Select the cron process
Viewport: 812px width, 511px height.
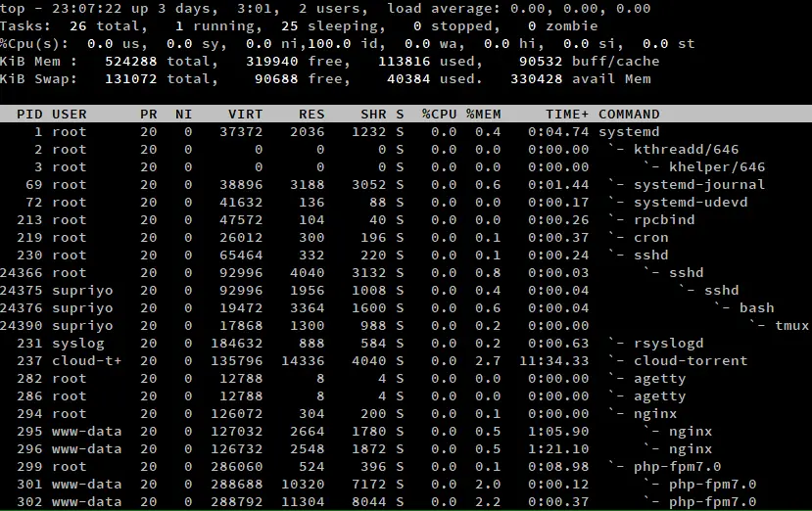click(x=406, y=238)
